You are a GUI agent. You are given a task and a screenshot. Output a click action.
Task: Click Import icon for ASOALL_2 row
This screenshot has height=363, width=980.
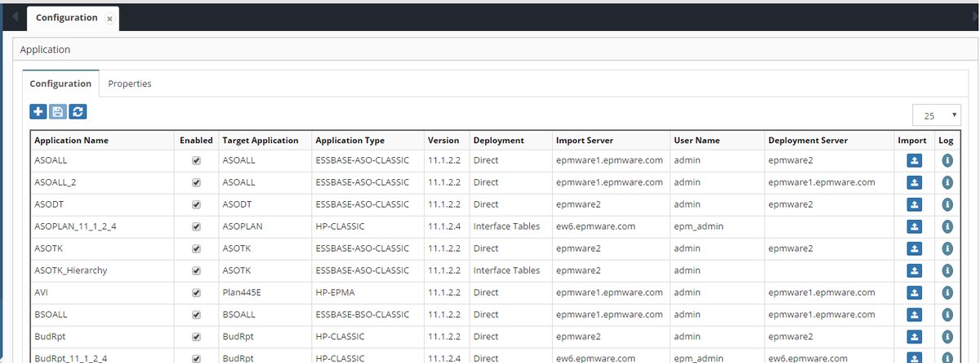pos(915,183)
